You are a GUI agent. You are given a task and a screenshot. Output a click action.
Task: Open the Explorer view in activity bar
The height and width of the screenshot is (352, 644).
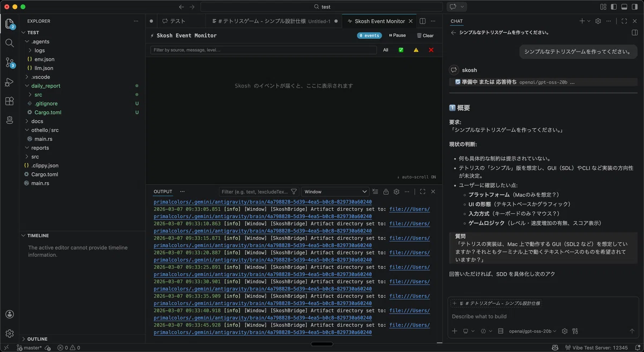[9, 24]
